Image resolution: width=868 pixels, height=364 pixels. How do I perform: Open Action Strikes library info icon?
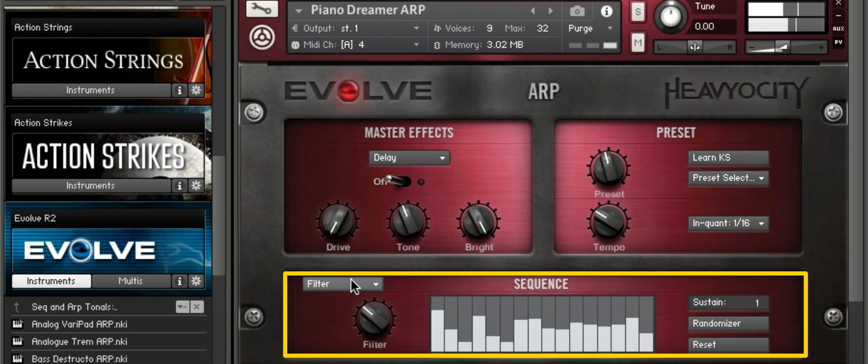point(179,186)
